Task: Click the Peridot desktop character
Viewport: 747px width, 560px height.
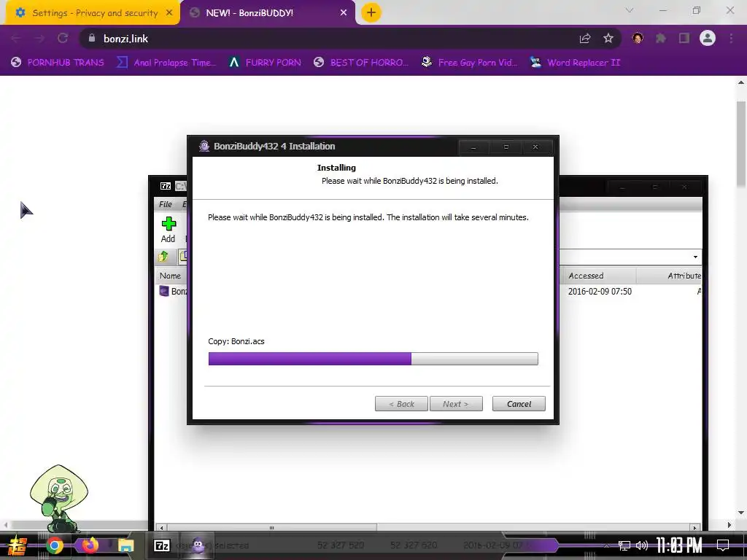Action: coord(58,498)
